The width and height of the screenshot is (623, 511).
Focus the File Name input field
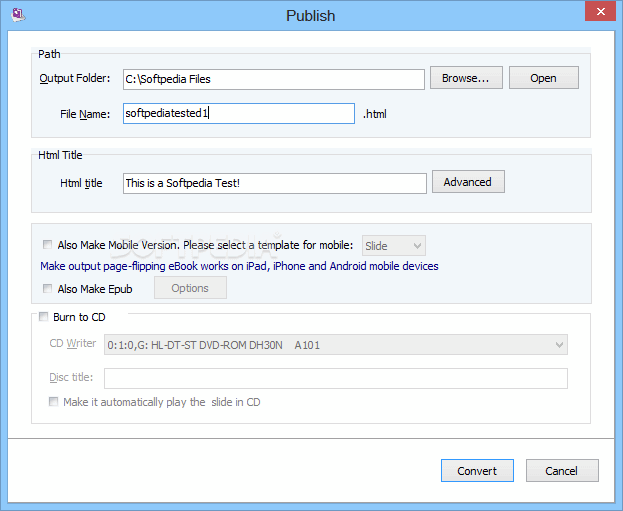[x=239, y=114]
